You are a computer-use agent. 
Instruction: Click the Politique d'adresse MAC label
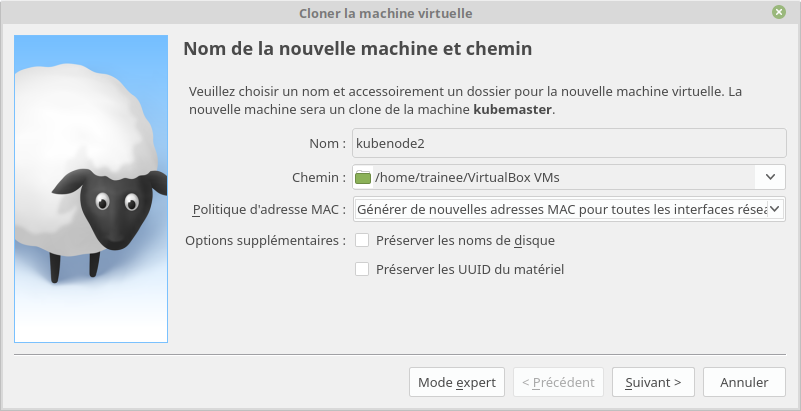point(268,209)
